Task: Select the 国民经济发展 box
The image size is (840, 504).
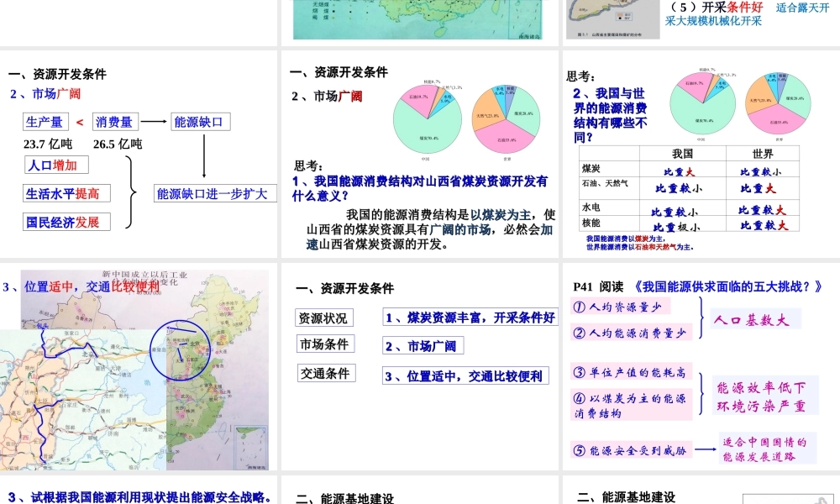Action: point(62,223)
